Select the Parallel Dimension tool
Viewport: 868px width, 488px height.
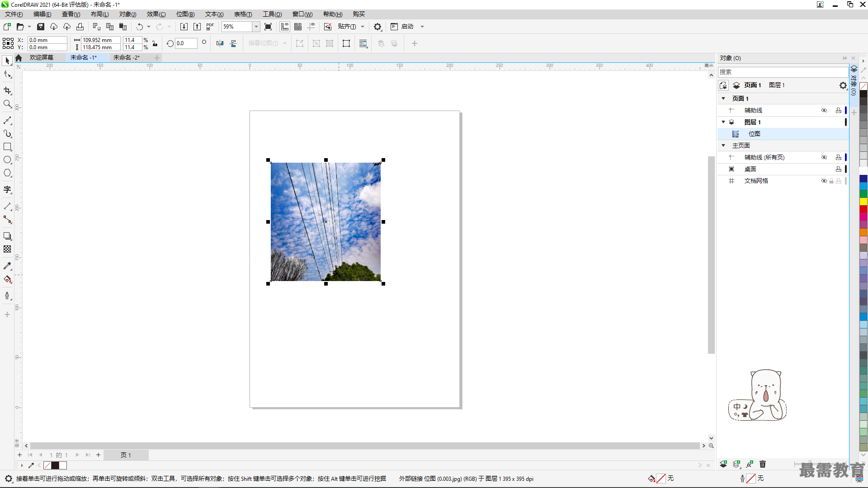(7, 206)
